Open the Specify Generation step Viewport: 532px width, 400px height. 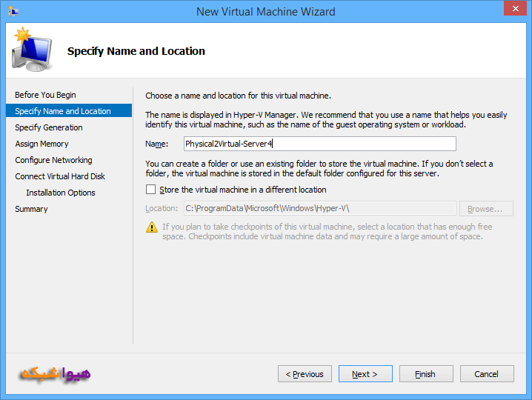(49, 127)
